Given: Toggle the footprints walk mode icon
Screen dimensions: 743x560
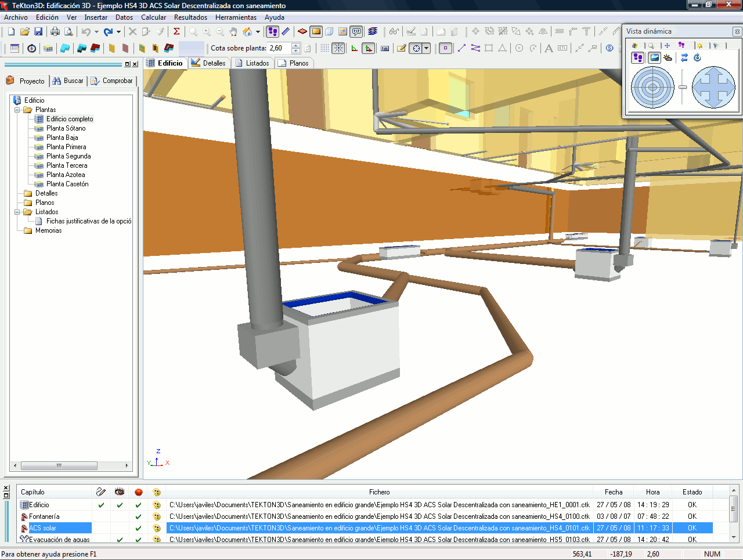Looking at the screenshot, I should (x=272, y=32).
